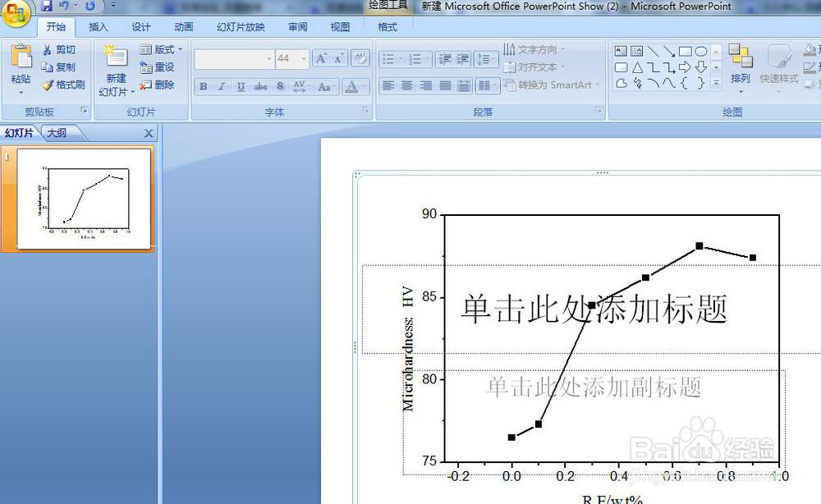Image resolution: width=821 pixels, height=504 pixels.
Task: Open the text direction (文字方向) dropdown
Action: coord(534,50)
